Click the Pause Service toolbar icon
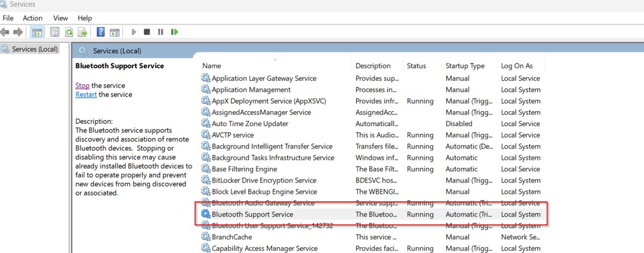The width and height of the screenshot is (644, 253). (160, 32)
